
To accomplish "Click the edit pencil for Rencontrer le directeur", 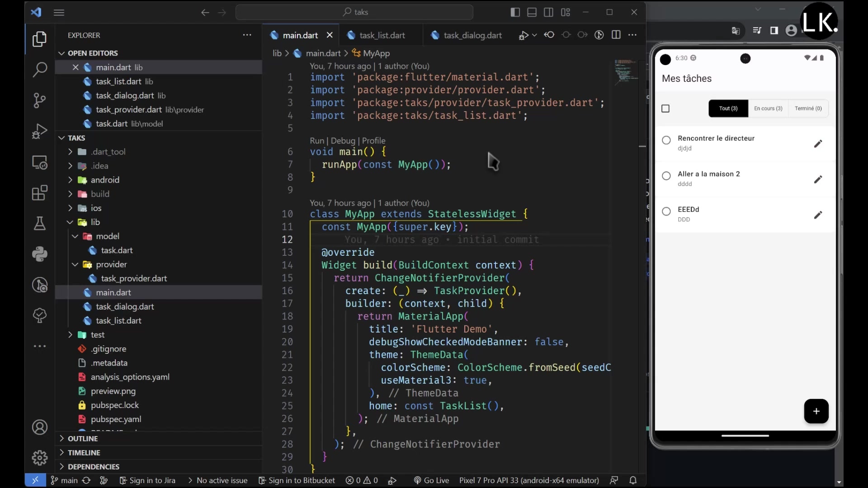I will coord(818,144).
